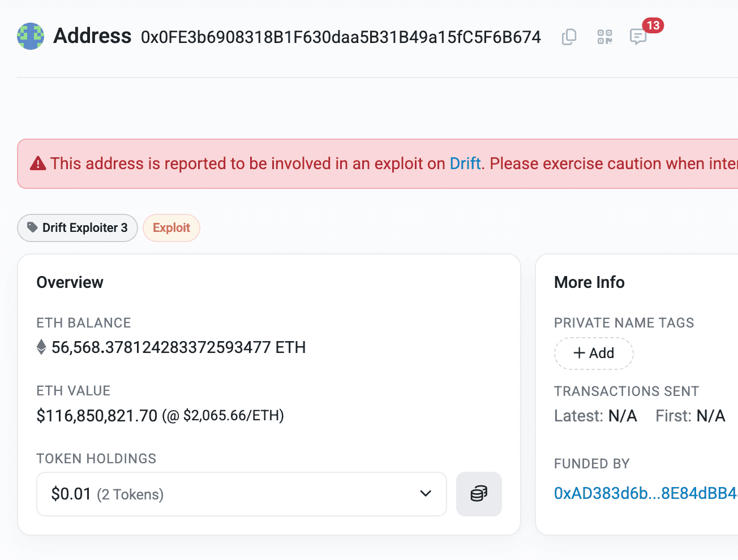Click the address blockie avatar
The height and width of the screenshot is (560, 738).
31,36
